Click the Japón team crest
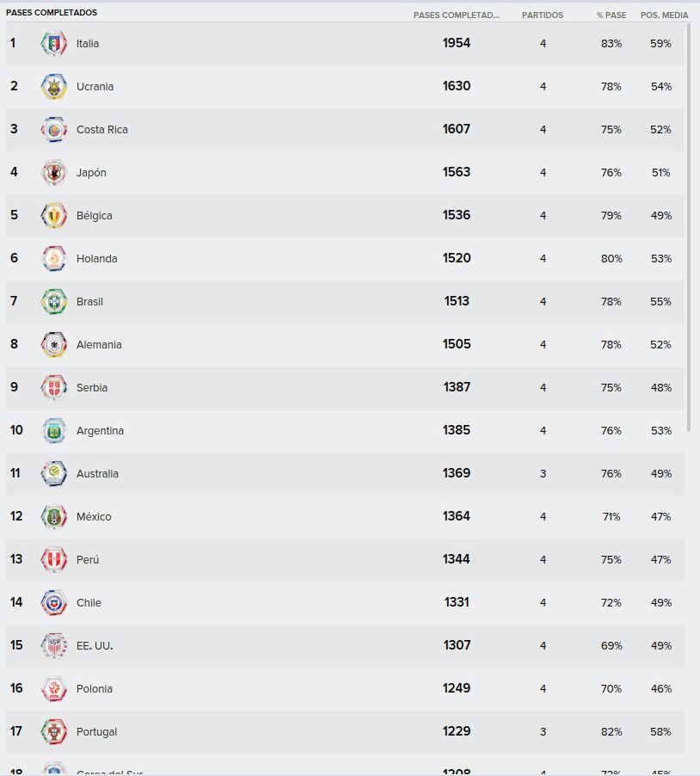Screen dimensions: 700x776 [x=54, y=173]
